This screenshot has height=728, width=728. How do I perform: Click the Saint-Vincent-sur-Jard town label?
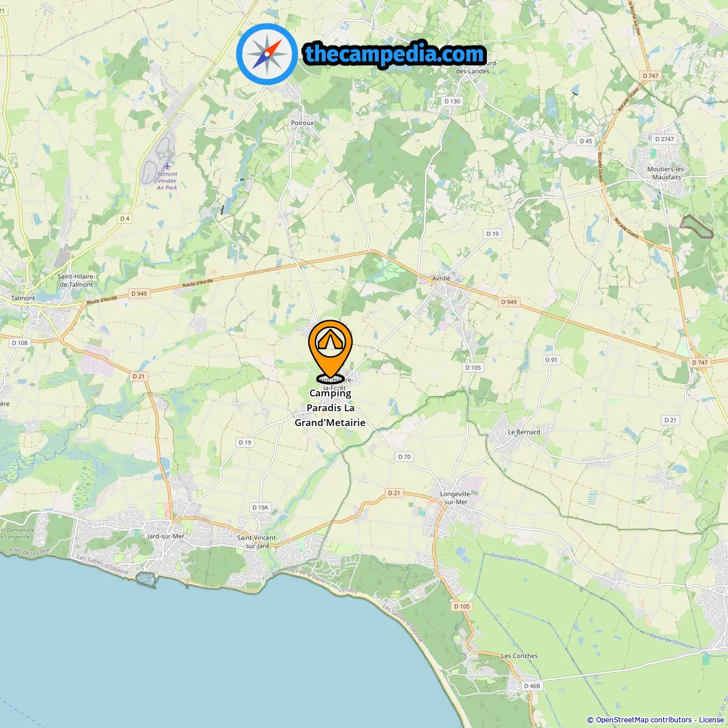pos(258,541)
